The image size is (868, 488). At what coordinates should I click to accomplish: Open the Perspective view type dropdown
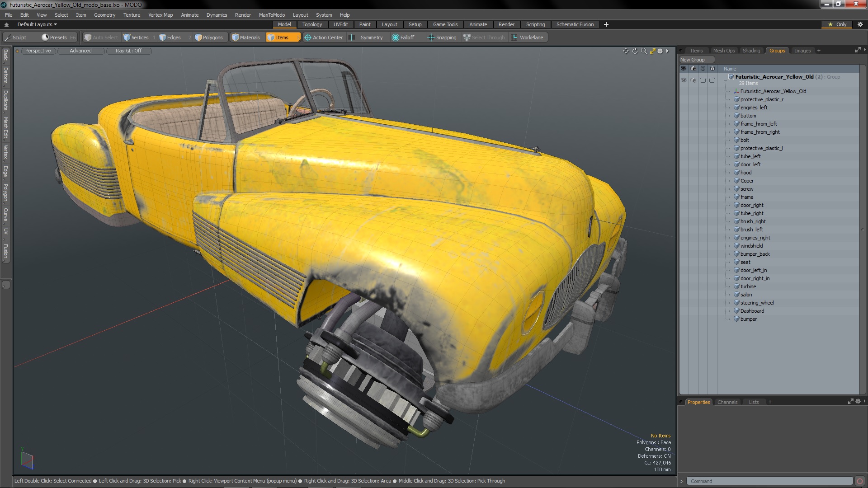(x=38, y=51)
